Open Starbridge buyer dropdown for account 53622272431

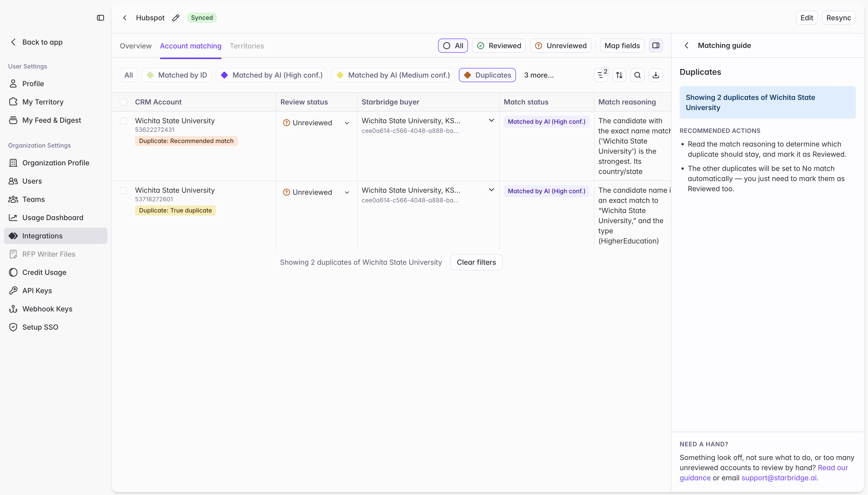point(491,120)
